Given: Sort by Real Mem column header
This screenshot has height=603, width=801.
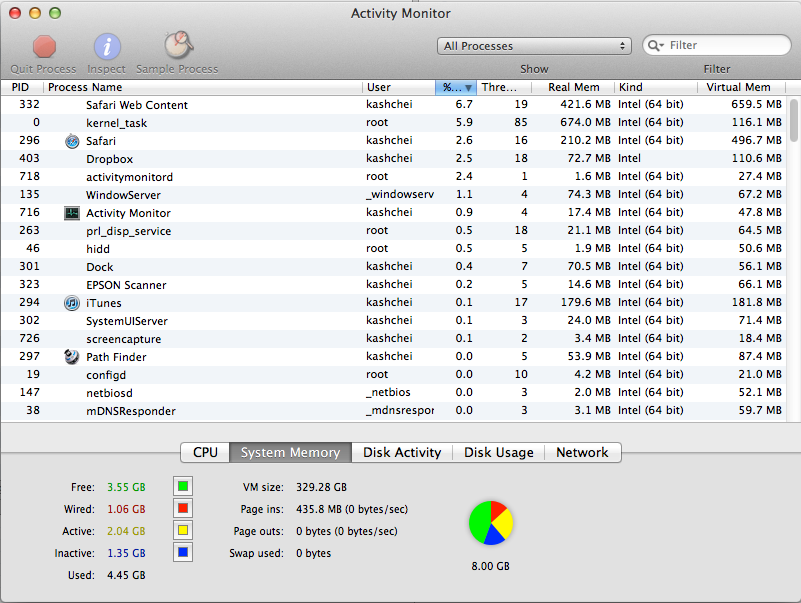Looking at the screenshot, I should coord(573,87).
